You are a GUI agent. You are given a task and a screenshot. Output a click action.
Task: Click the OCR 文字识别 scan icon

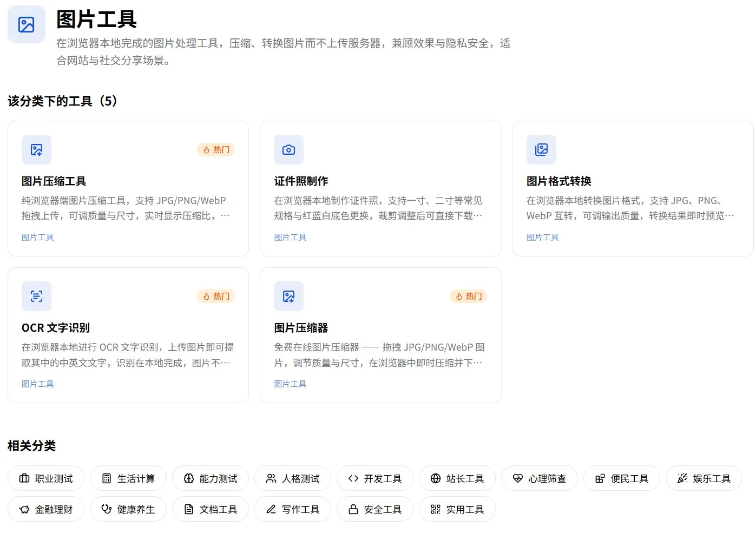[36, 296]
